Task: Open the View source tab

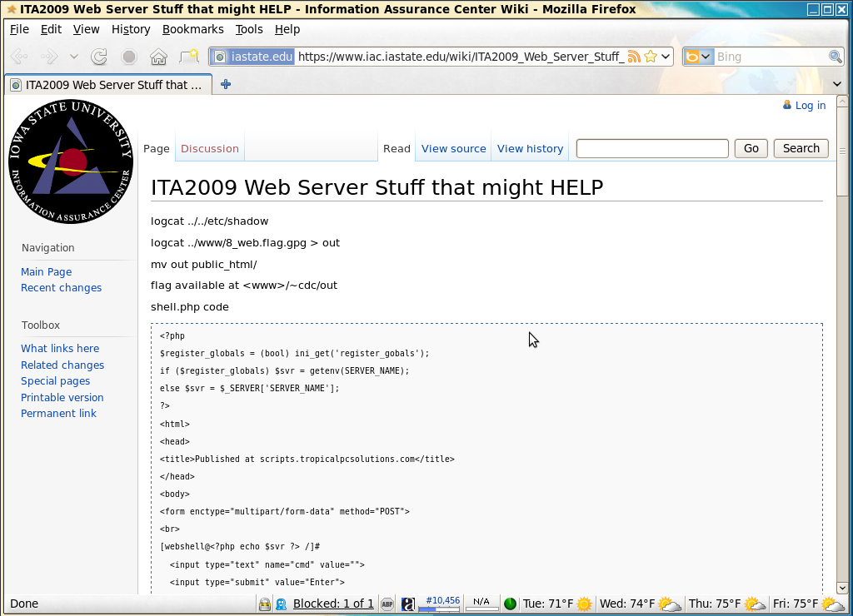Action: tap(454, 148)
